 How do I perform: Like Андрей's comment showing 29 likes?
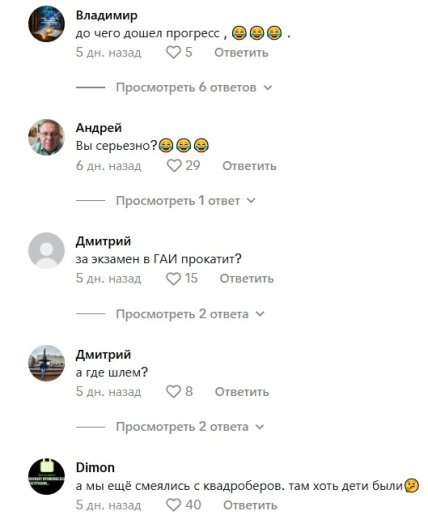(174, 166)
